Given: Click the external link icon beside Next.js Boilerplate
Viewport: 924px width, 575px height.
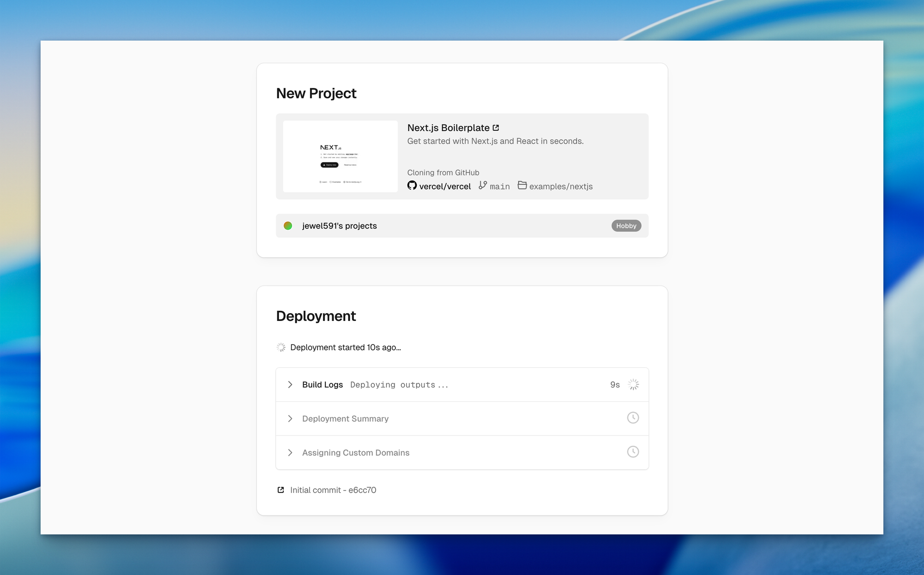Looking at the screenshot, I should click(496, 128).
